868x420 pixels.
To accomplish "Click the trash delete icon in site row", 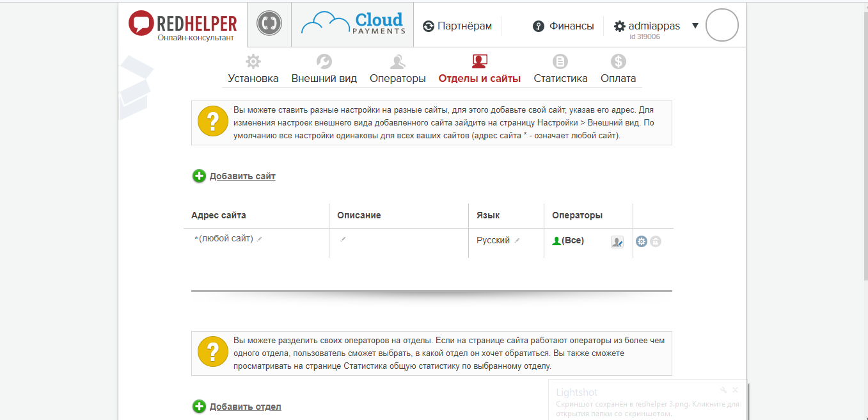I will (x=656, y=241).
